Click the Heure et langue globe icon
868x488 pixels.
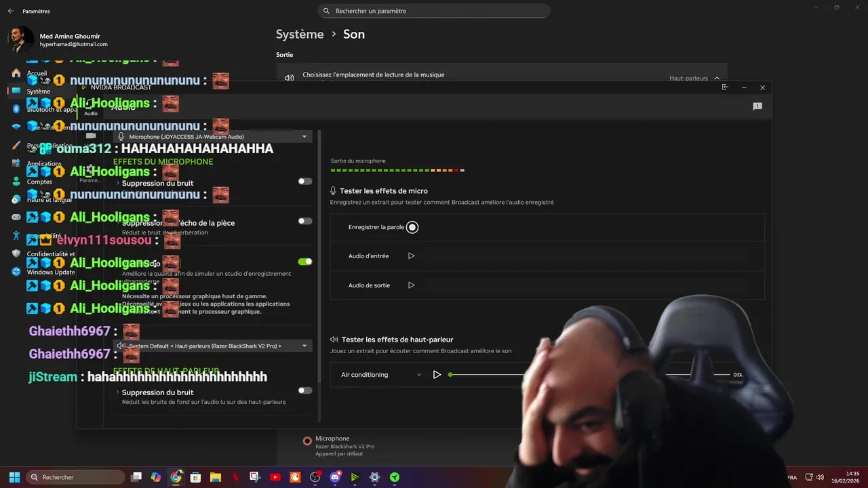[16, 199]
